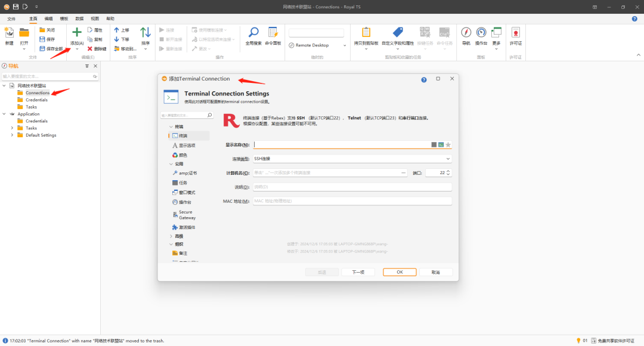644x346 pixels.
Task: Collapse the 网络技术联盟站 tree node
Action: coord(5,86)
